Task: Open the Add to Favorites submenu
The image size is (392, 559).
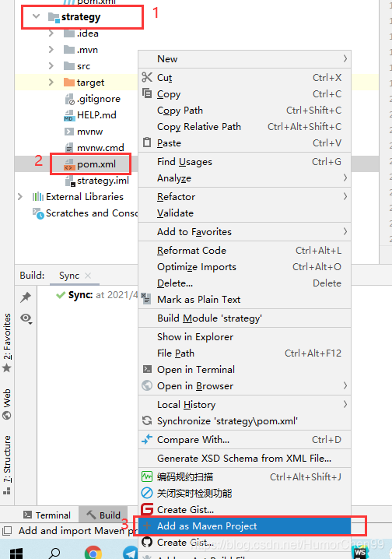Action: (x=244, y=232)
